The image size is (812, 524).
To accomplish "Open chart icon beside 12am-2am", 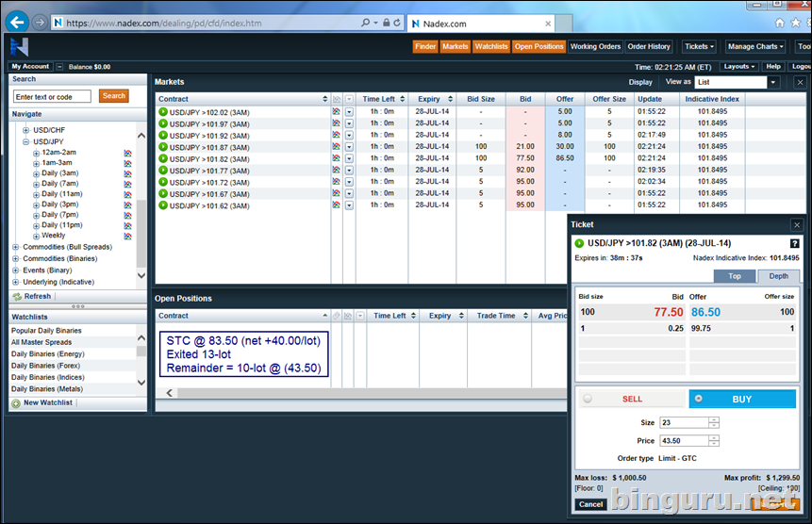I will tap(127, 153).
